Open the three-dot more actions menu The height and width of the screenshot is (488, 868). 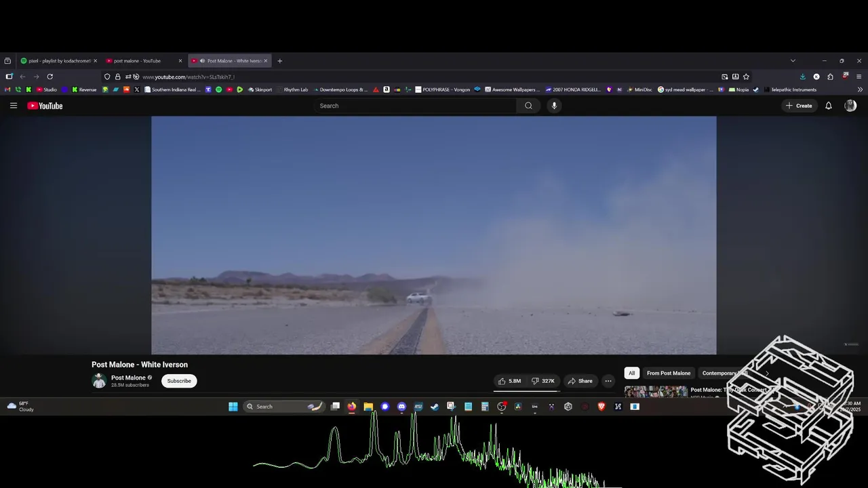[608, 381]
